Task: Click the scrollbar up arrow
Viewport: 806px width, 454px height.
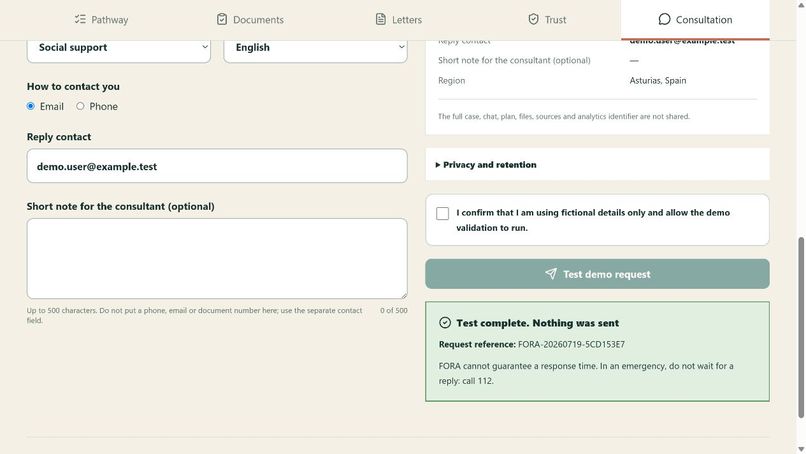Action: (801, 4)
